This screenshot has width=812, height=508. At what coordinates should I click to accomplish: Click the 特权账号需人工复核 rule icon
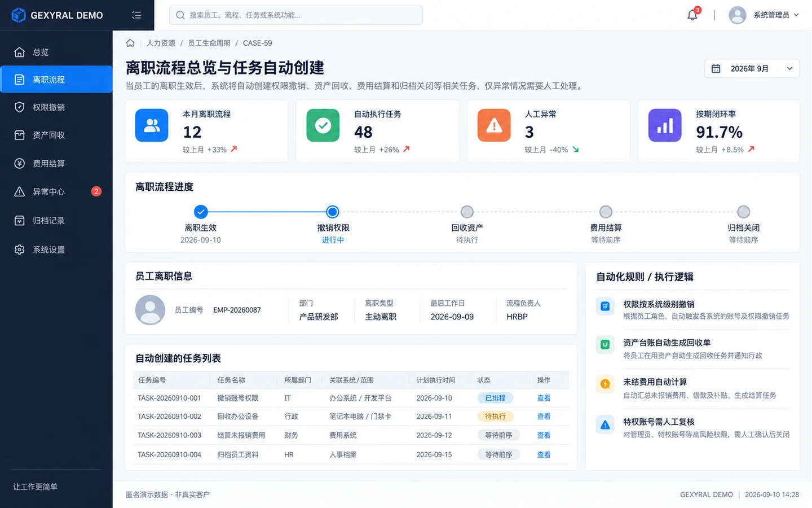tap(605, 424)
